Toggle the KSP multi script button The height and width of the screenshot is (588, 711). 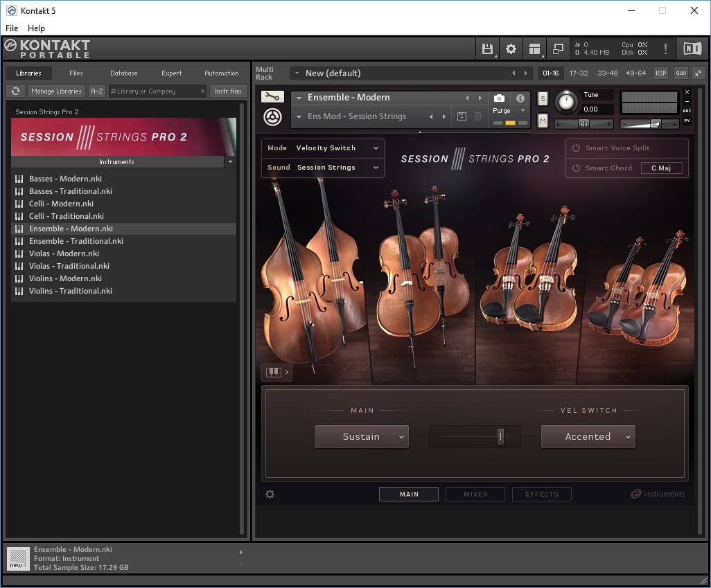click(660, 73)
